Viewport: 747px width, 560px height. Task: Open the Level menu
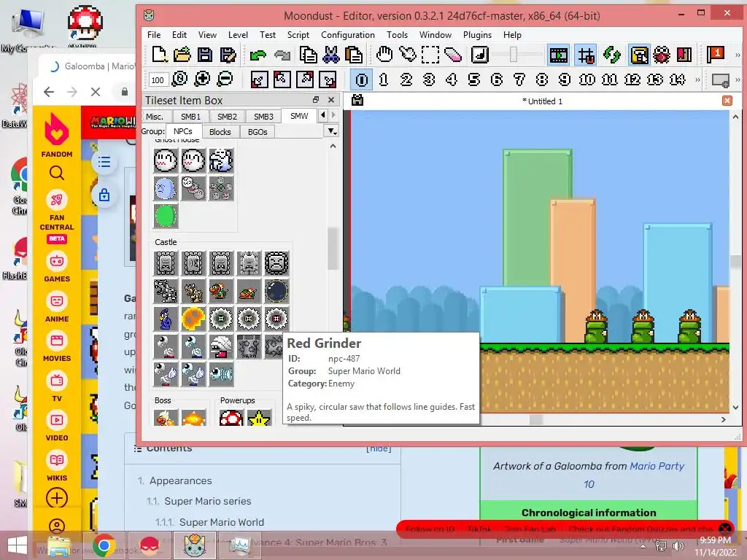point(238,35)
